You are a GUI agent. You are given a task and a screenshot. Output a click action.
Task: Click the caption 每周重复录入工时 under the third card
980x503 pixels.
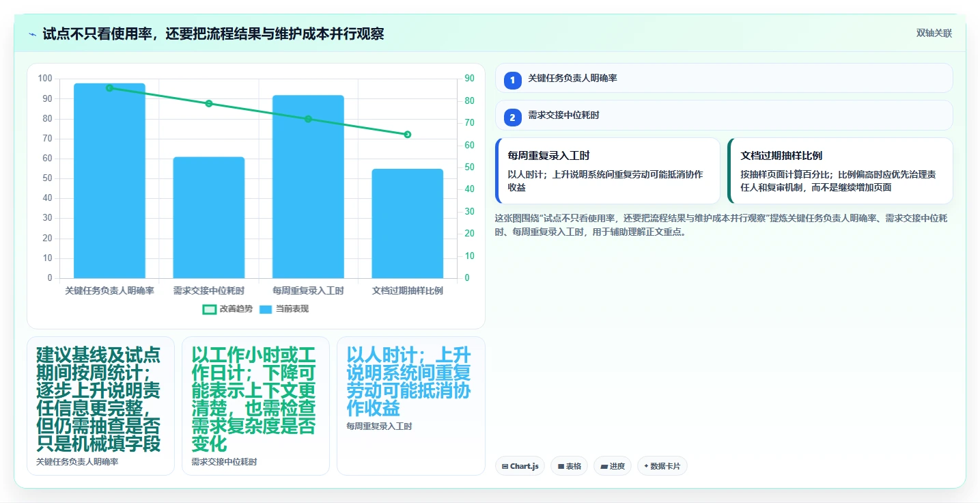point(379,426)
